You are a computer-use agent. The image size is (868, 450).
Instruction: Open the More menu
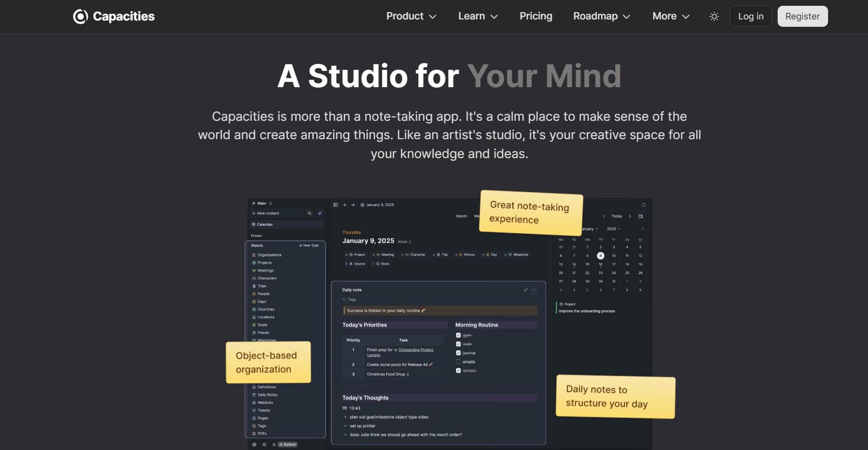(670, 16)
